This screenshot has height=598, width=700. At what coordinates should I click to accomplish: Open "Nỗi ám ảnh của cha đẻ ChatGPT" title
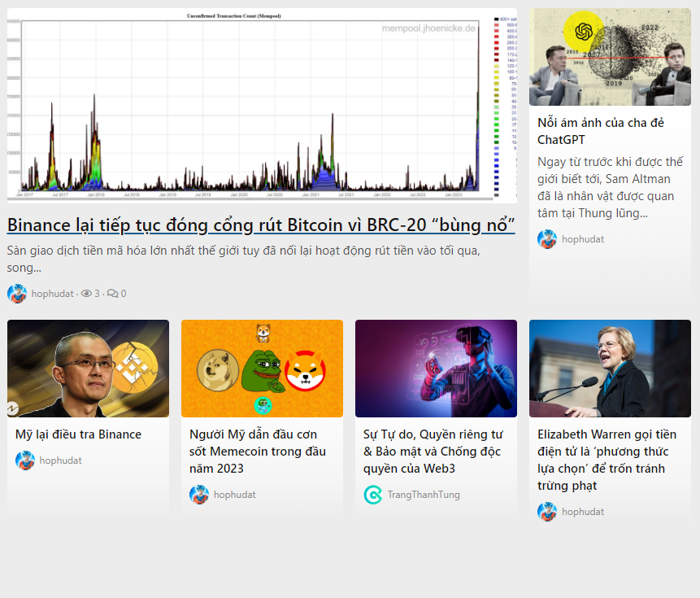601,131
